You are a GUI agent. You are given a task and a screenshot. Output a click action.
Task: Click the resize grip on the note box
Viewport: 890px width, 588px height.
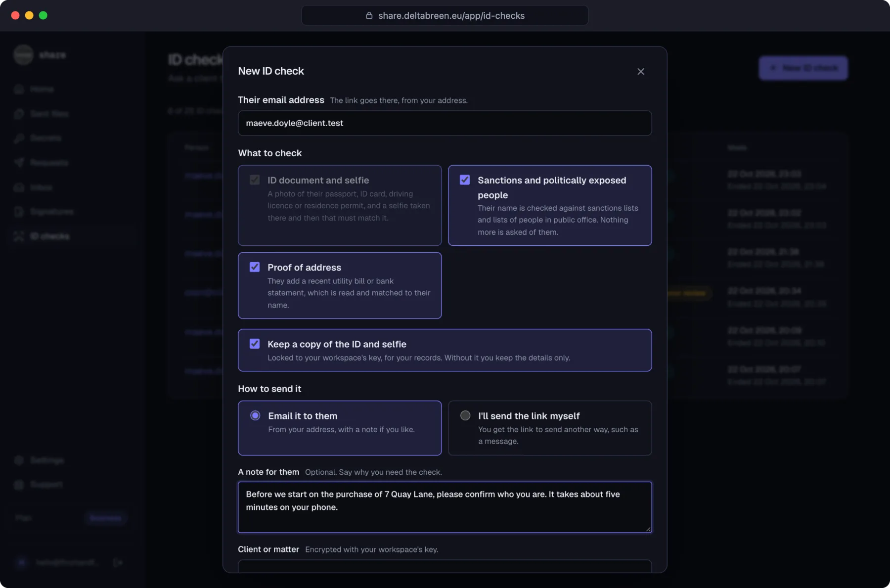648,529
